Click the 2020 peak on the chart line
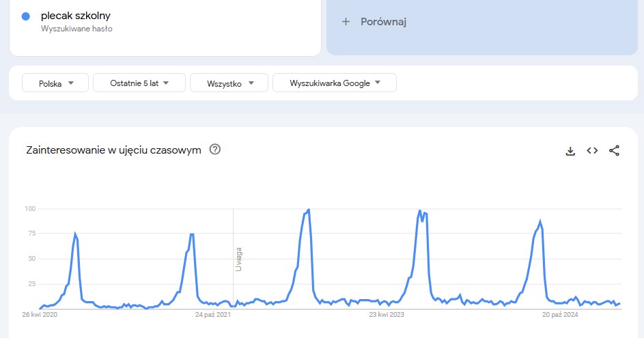The image size is (644, 338). tap(75, 234)
